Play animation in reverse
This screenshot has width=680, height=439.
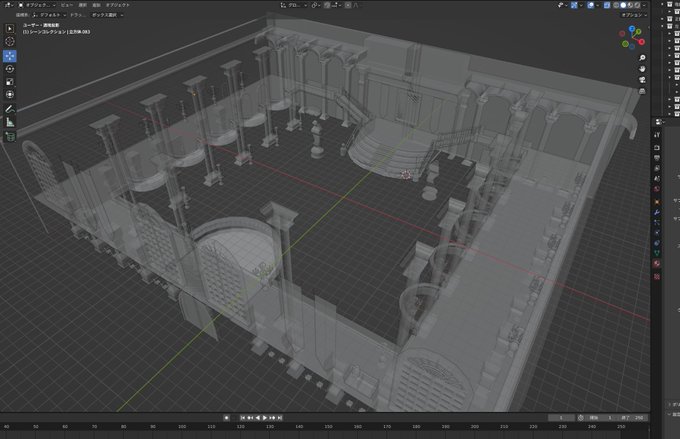[x=258, y=417]
